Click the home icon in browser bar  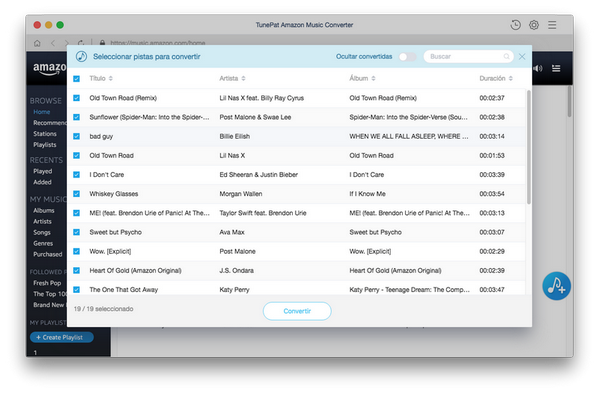[37, 43]
